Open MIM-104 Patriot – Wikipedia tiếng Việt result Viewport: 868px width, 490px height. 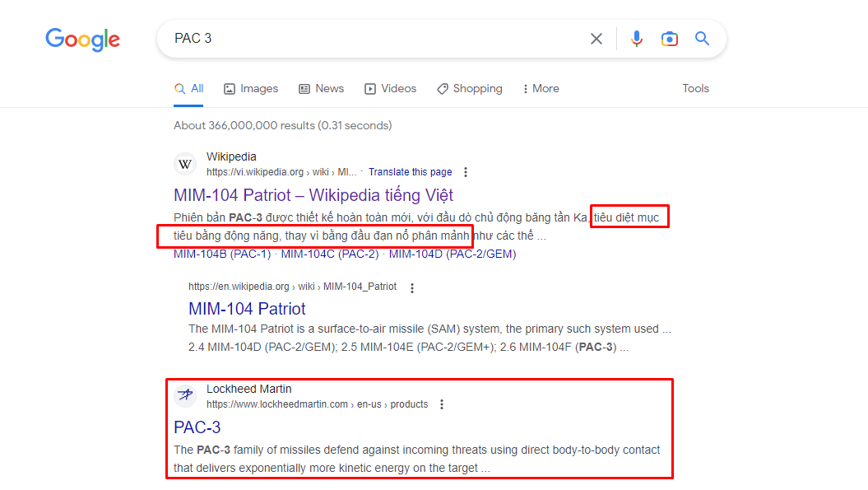(313, 195)
